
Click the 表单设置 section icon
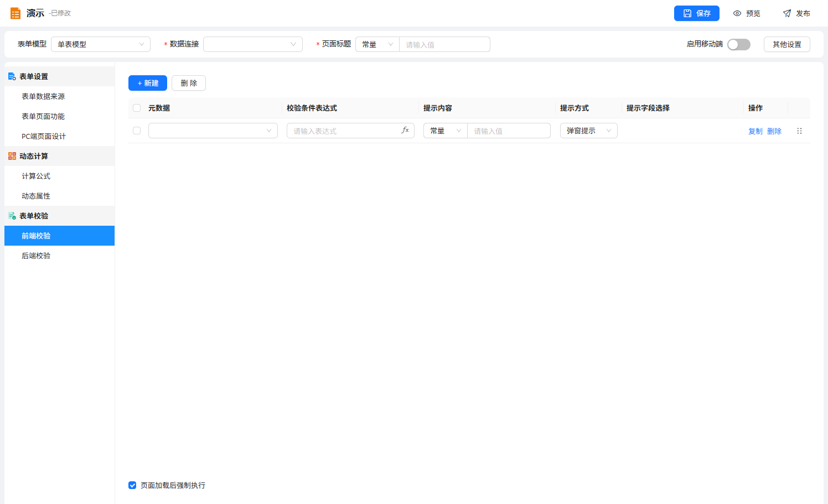coord(12,76)
